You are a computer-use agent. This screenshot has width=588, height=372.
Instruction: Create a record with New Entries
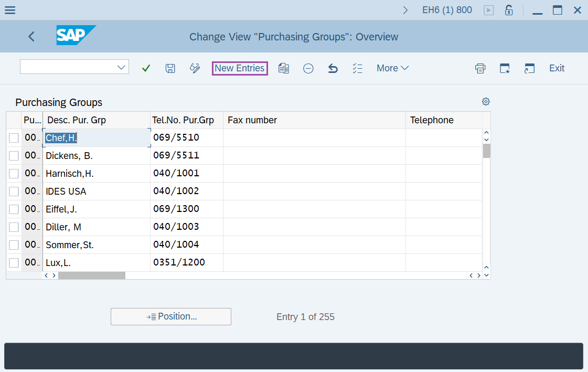point(240,68)
